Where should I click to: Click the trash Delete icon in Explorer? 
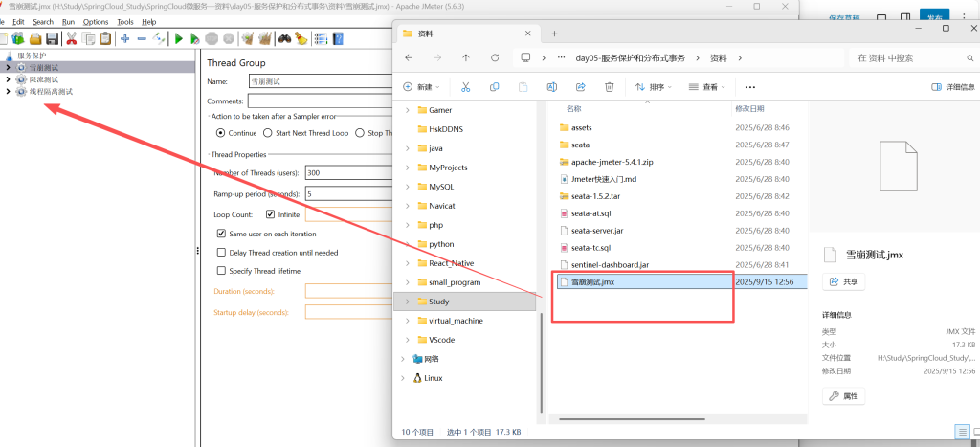[609, 87]
